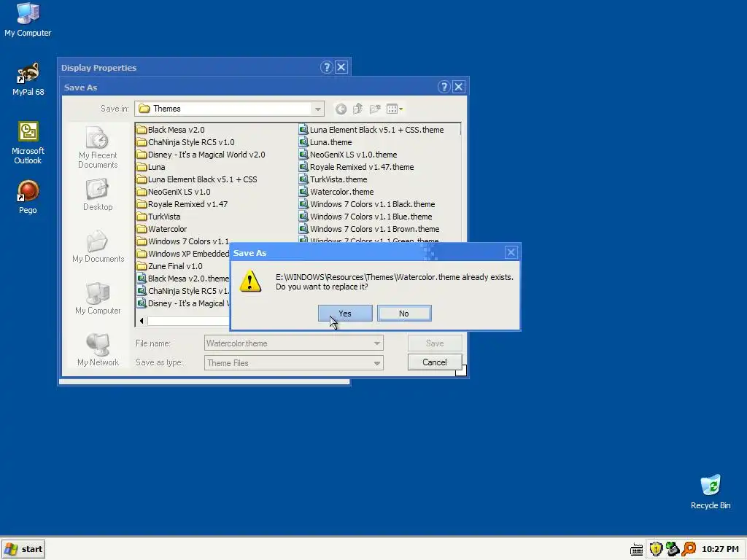Select Luna Element Black v5.1 + CSS.theme file
This screenshot has width=747, height=560.
(x=371, y=130)
